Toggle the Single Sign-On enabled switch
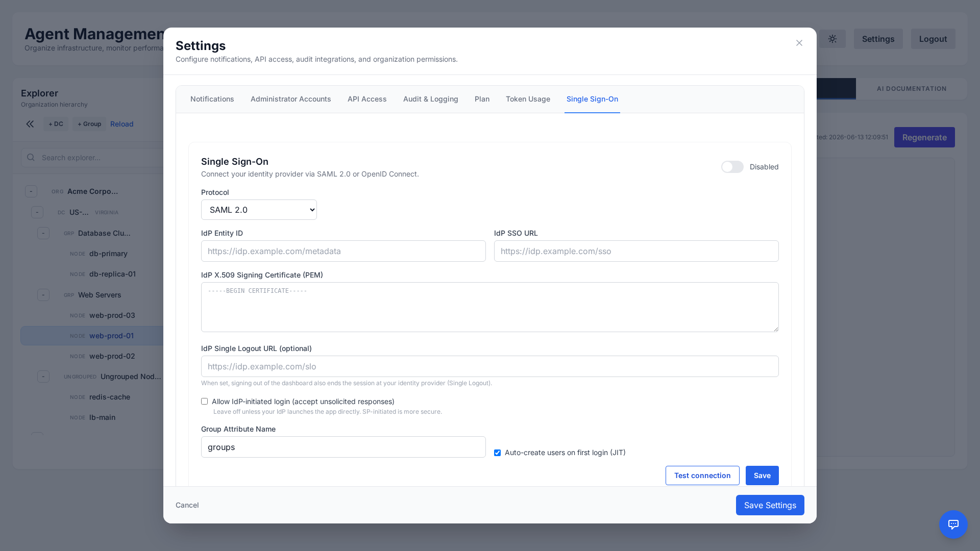Viewport: 980px width, 551px height. click(732, 167)
